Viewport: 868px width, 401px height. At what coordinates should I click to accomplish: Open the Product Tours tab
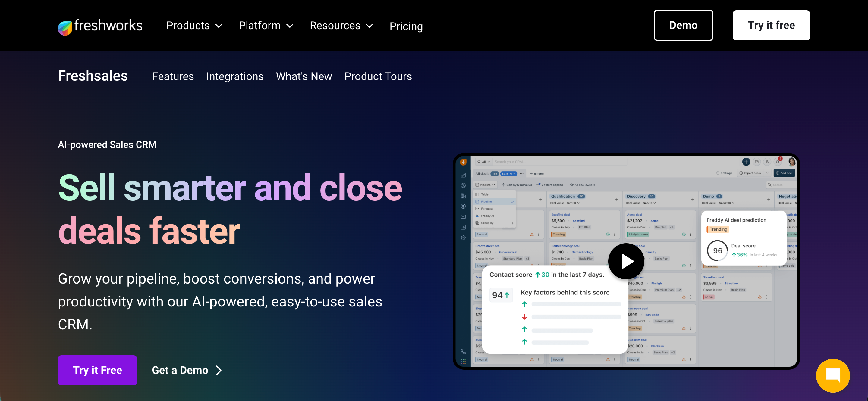(378, 76)
